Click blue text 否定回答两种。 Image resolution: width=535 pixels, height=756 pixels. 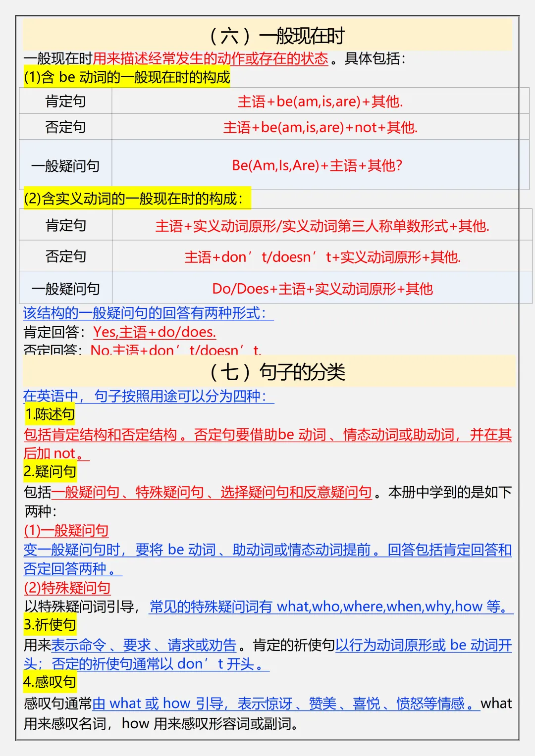(73, 569)
